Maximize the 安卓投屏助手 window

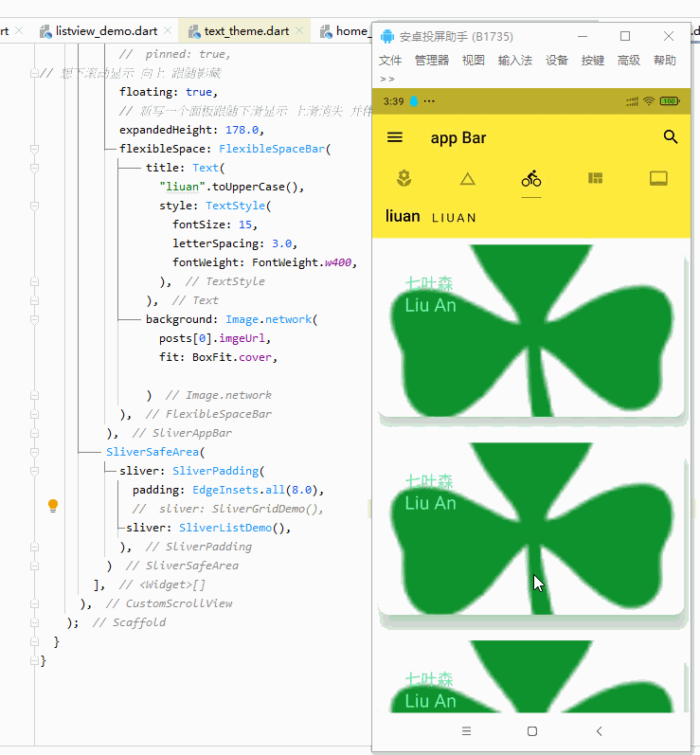[625, 36]
